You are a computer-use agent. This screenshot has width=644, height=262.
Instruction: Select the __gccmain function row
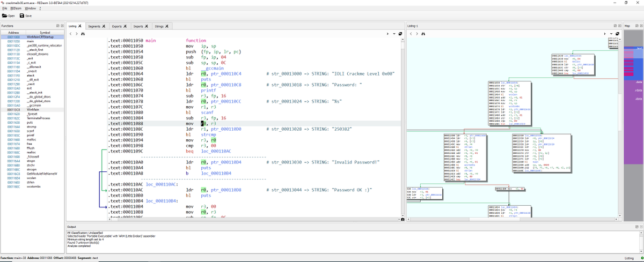[x=32, y=106]
